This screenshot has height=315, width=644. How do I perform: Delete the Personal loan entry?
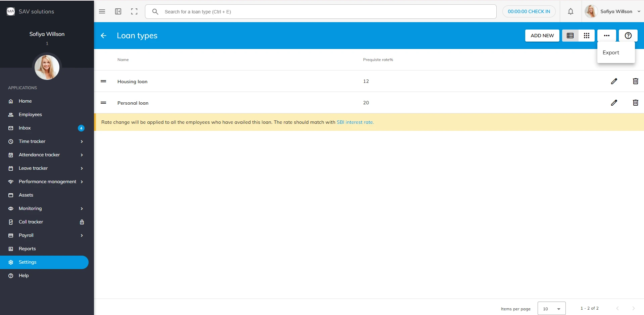[x=635, y=103]
